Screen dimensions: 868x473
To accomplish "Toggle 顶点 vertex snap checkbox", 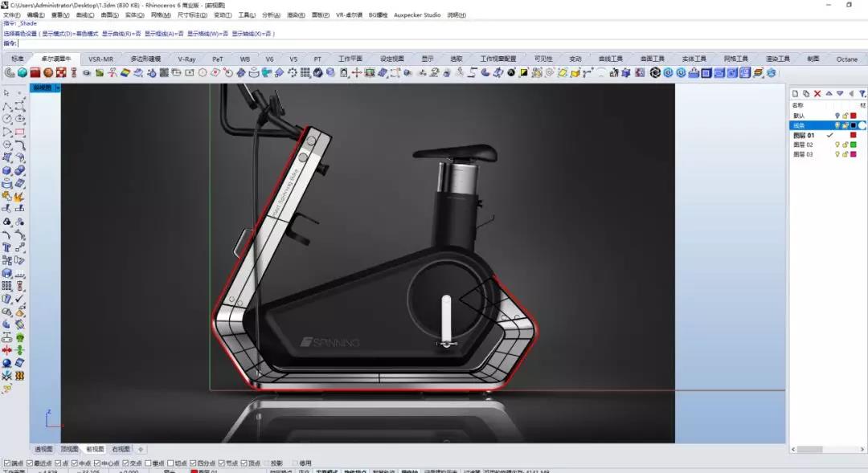I will [244, 463].
